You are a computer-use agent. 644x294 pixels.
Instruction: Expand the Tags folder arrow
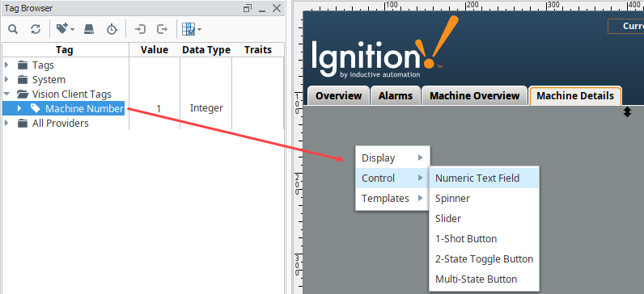[x=6, y=65]
